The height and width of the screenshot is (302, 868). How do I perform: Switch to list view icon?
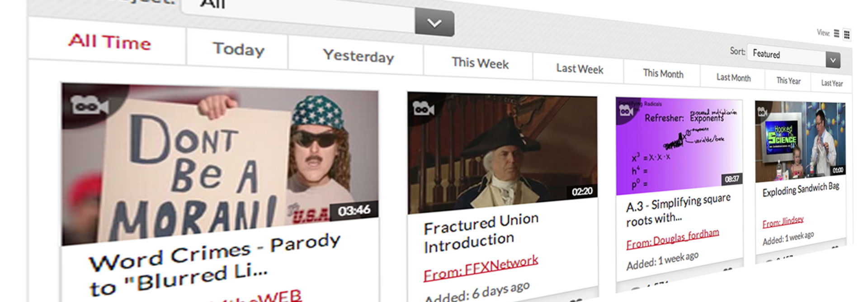[x=836, y=34]
